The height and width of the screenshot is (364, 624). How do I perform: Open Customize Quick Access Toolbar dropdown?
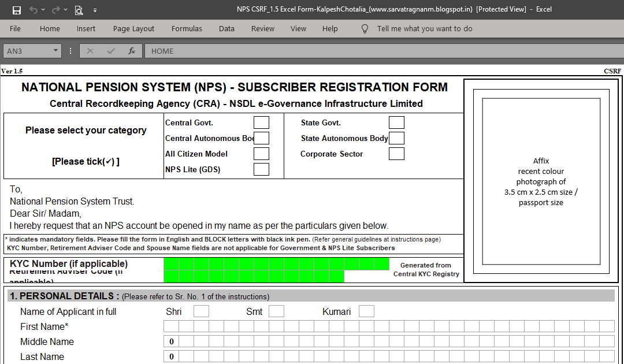click(x=94, y=9)
